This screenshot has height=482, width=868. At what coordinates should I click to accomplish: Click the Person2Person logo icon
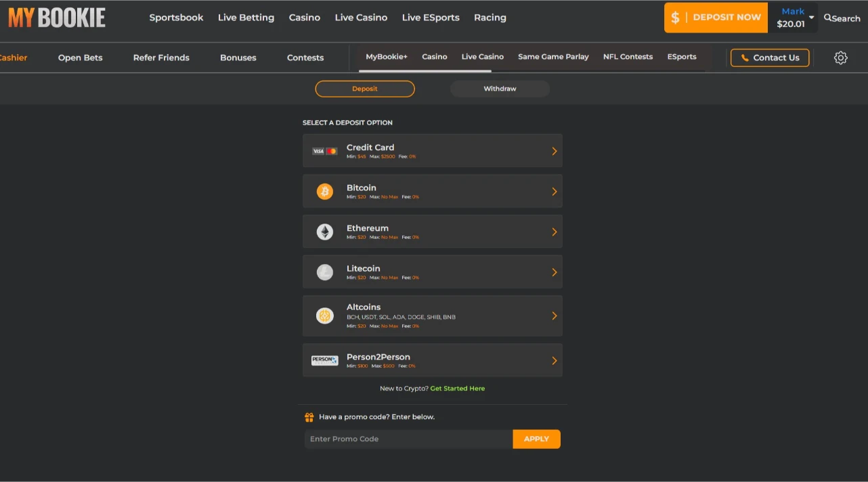click(x=325, y=360)
